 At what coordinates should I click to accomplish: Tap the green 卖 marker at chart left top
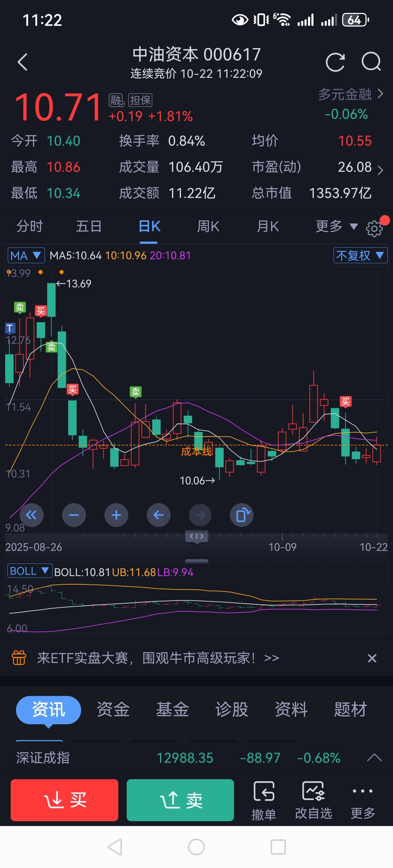point(20,307)
